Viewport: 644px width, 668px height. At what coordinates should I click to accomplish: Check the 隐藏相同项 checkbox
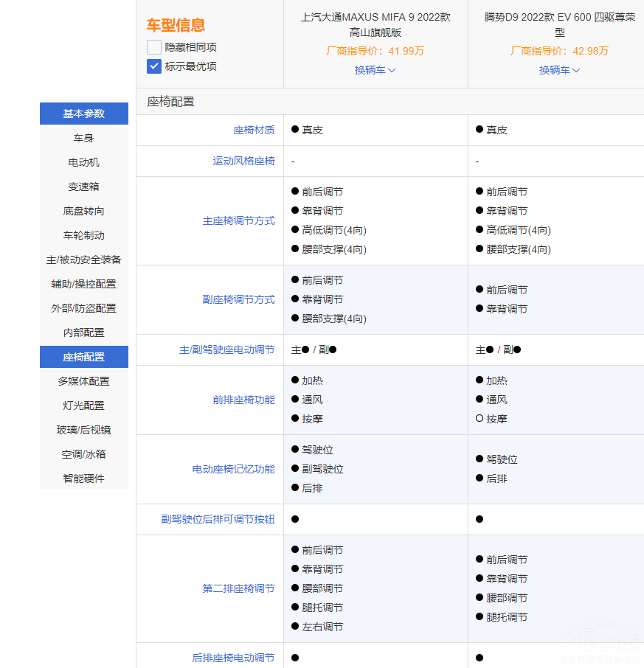(153, 47)
